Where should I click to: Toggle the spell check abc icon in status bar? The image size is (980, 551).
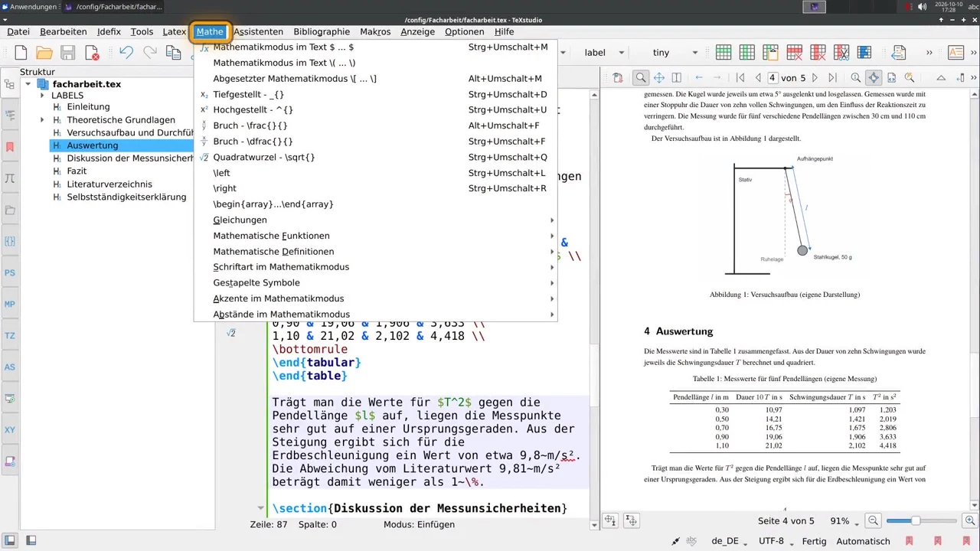click(691, 541)
